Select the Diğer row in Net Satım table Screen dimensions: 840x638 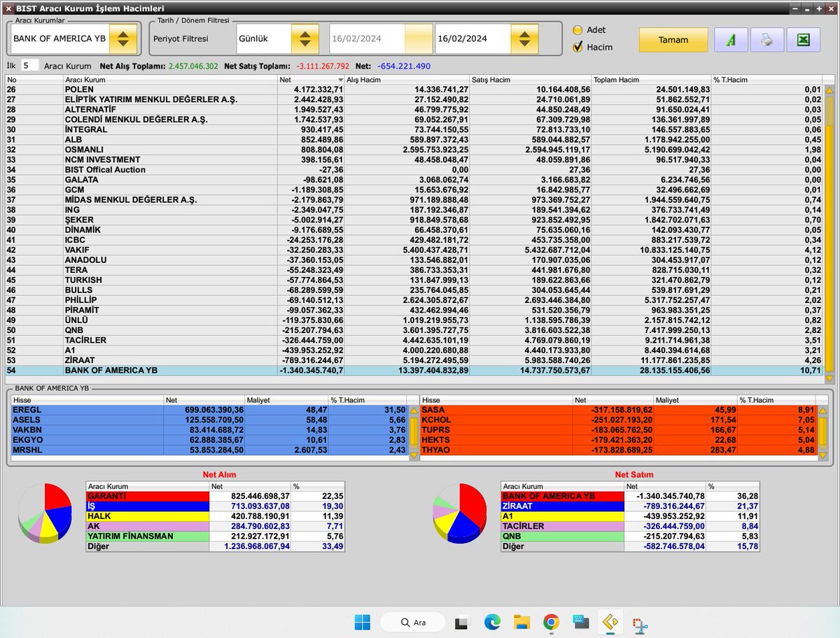[x=630, y=546]
